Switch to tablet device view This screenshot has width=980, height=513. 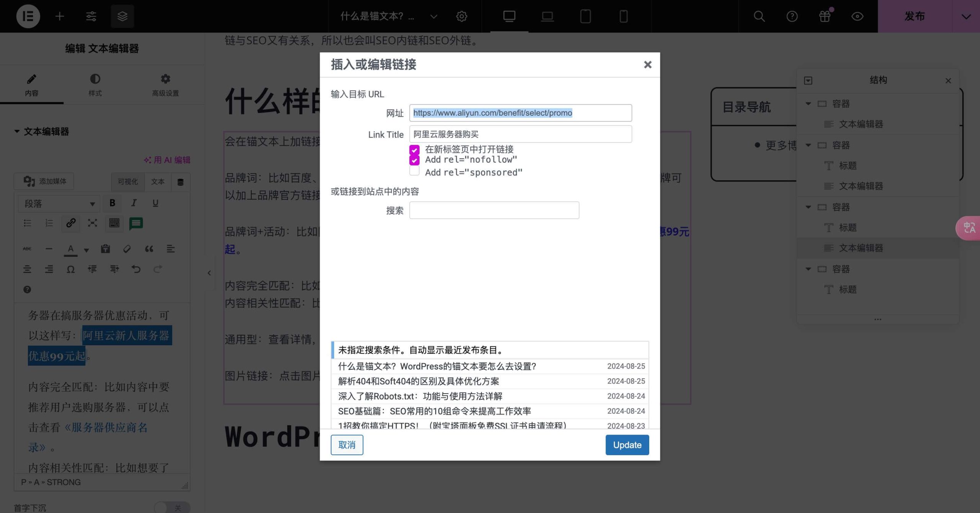click(x=585, y=16)
